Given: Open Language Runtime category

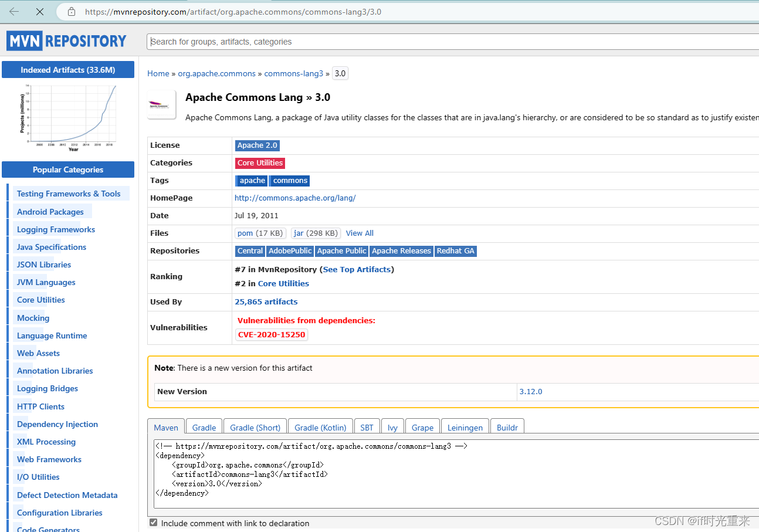Looking at the screenshot, I should [52, 336].
